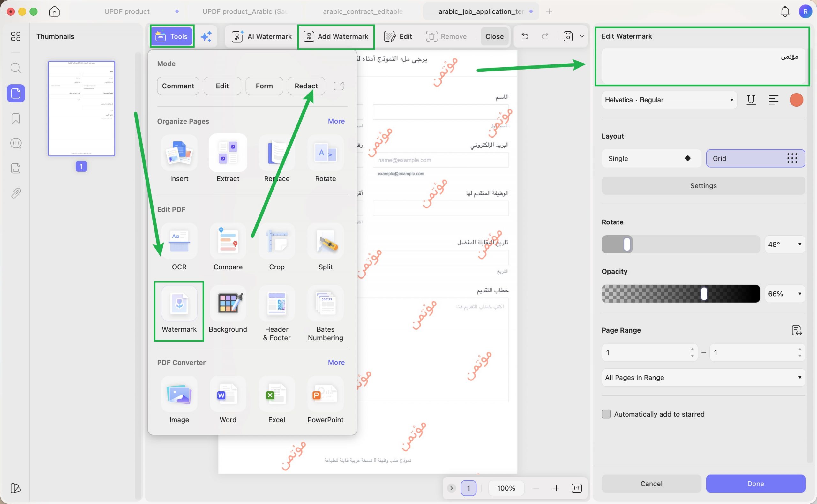Select Form mode
The width and height of the screenshot is (817, 504).
click(264, 86)
